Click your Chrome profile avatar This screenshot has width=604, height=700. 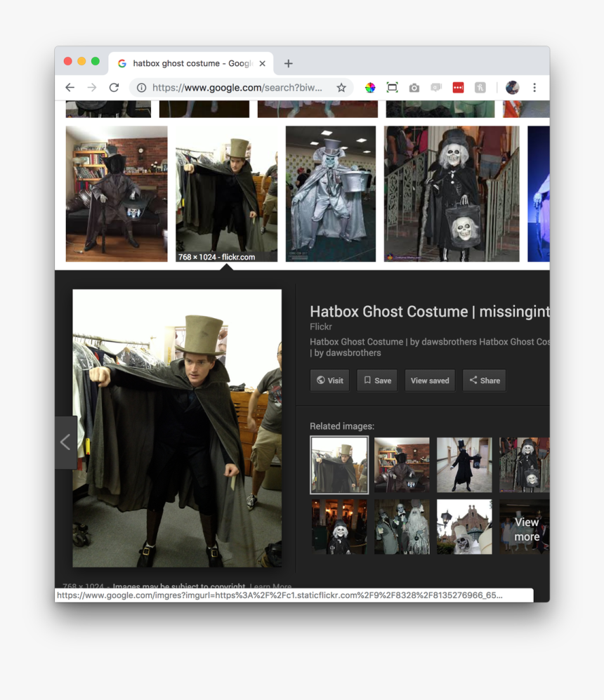(513, 88)
